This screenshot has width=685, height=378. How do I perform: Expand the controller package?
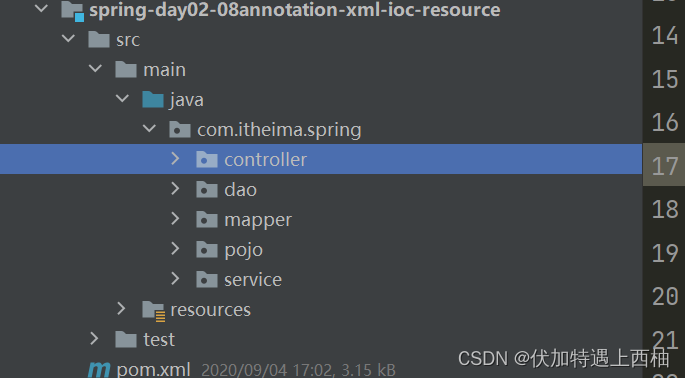175,159
